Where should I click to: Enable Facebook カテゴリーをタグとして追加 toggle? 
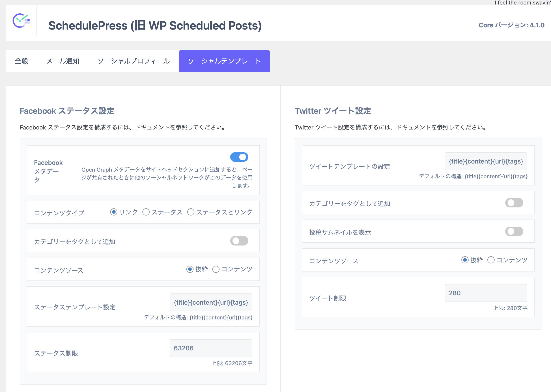click(239, 241)
